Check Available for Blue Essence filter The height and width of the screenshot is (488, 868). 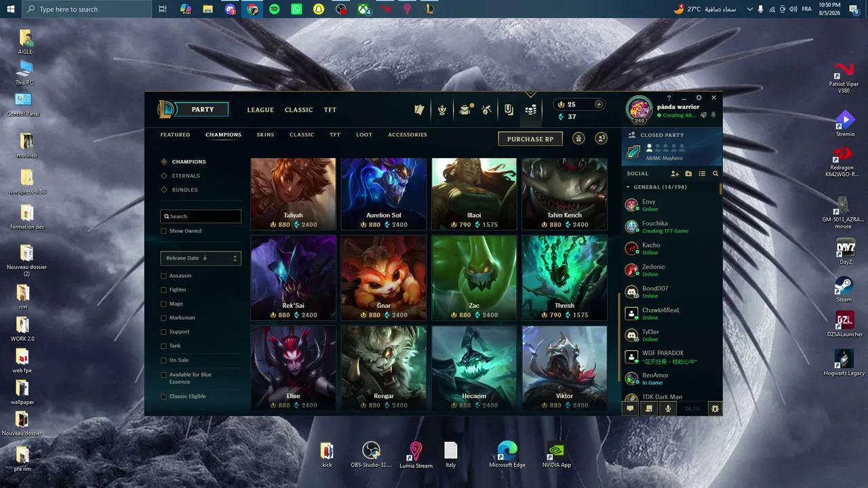(x=163, y=375)
